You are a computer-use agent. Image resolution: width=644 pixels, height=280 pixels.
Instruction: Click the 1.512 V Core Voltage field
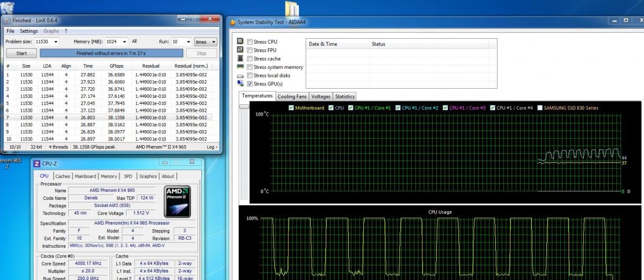141,213
